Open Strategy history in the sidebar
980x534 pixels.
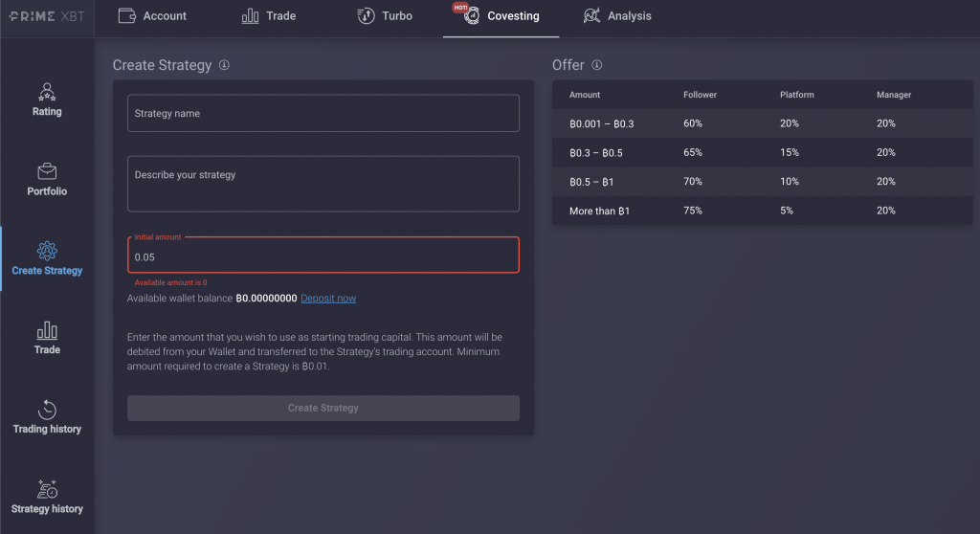[47, 497]
